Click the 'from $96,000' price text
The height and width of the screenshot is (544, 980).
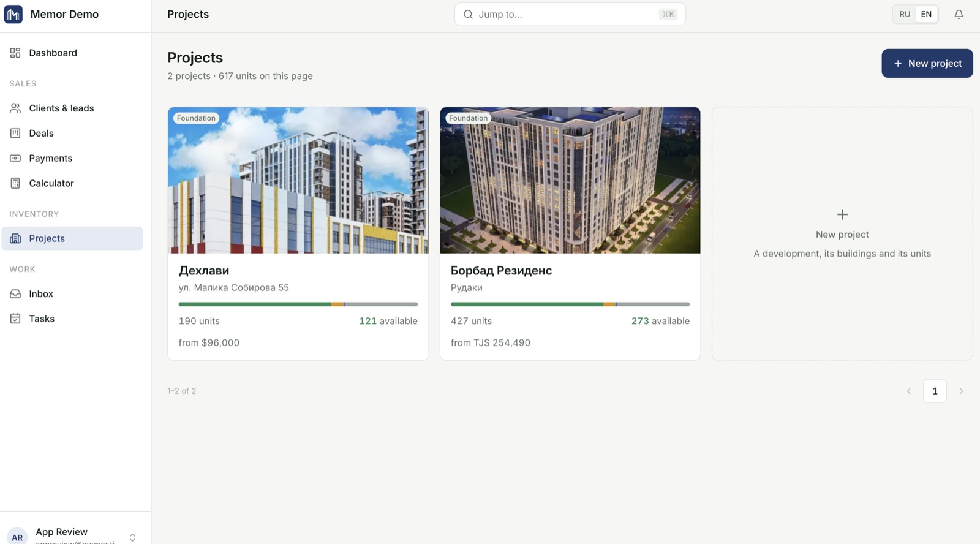pyautogui.click(x=209, y=342)
